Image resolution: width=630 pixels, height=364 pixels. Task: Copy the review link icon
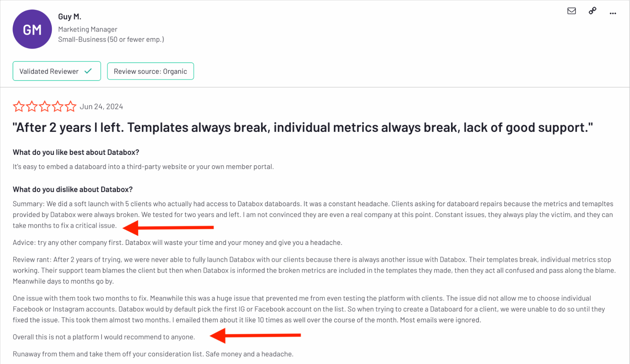pos(592,11)
